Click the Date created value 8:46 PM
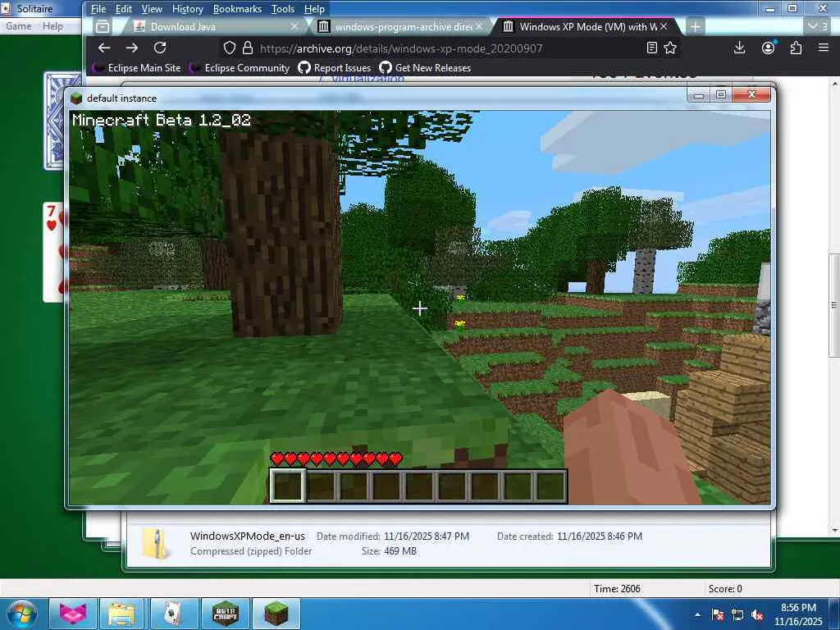 pyautogui.click(x=600, y=536)
